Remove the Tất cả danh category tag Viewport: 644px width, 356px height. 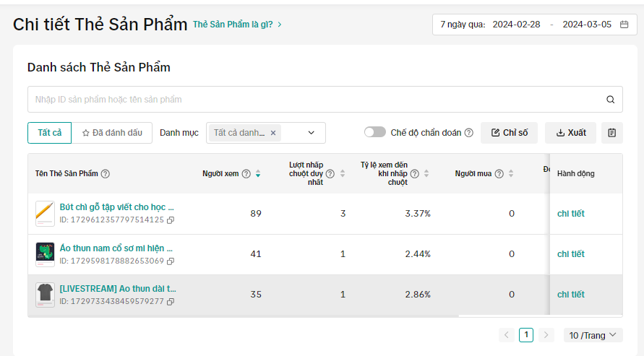[273, 133]
